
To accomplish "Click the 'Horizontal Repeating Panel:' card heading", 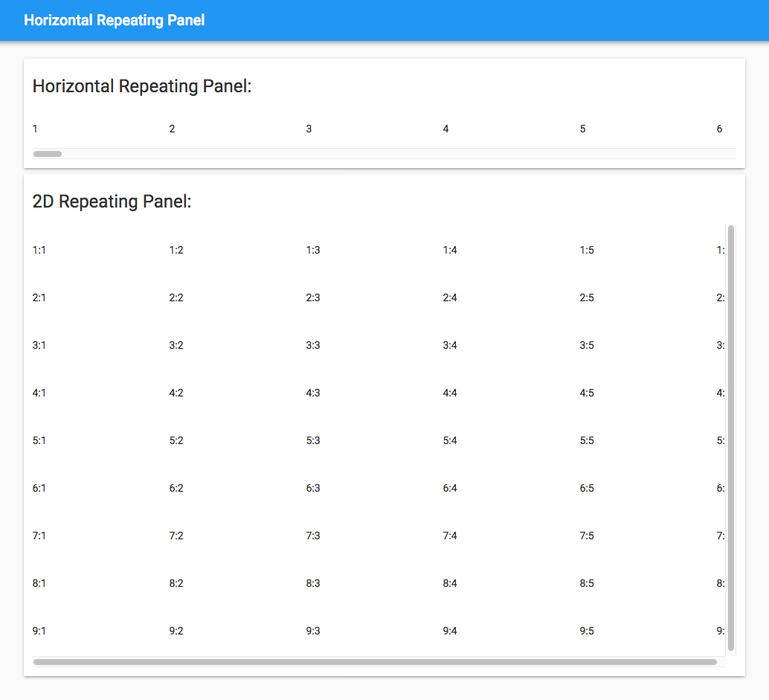I will point(142,86).
